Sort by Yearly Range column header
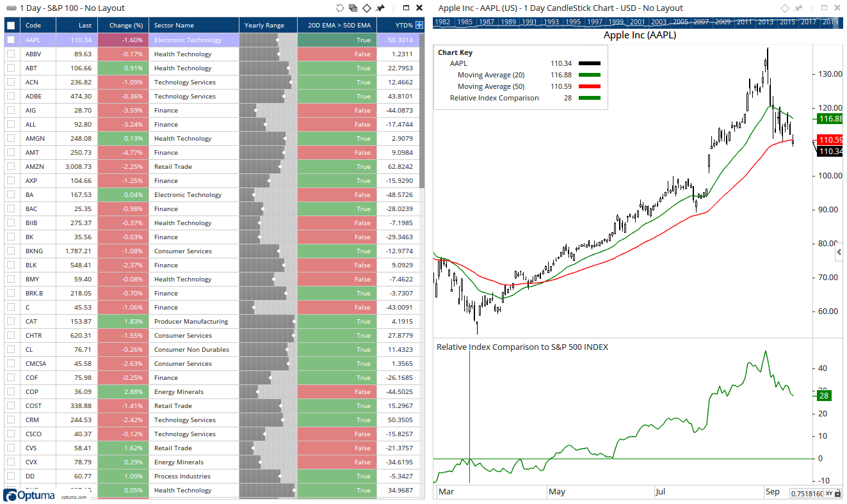Image resolution: width=847 pixels, height=504 pixels. [268, 26]
